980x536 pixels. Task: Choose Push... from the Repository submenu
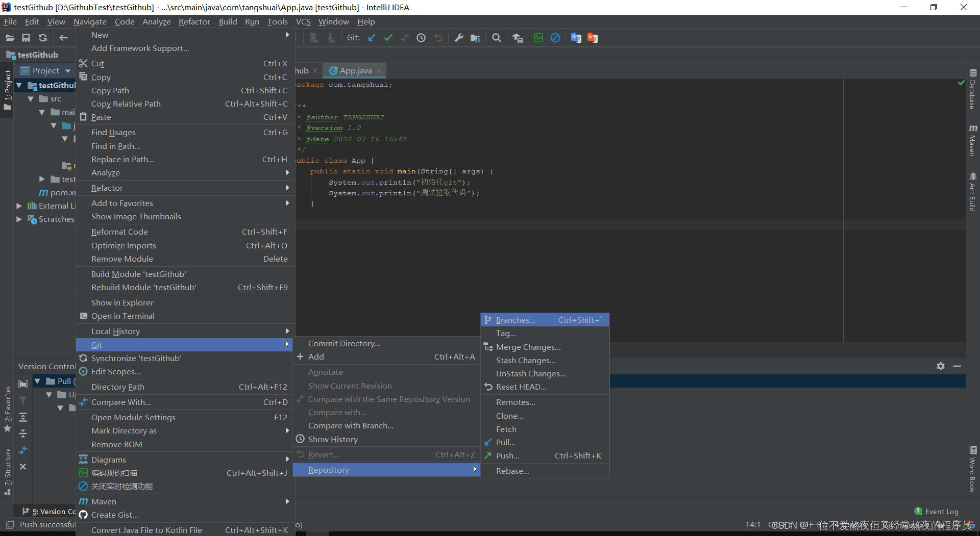(x=545, y=455)
